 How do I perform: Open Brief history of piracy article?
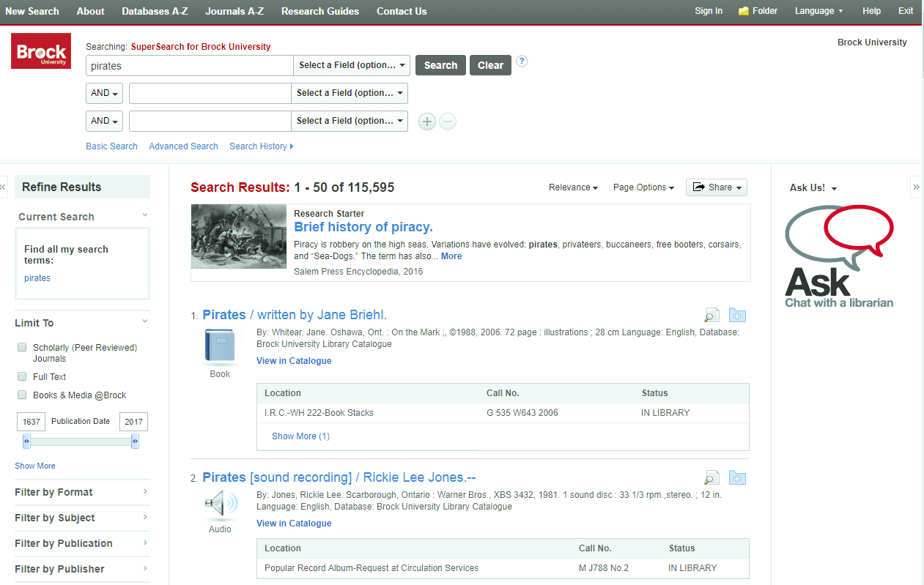[363, 227]
